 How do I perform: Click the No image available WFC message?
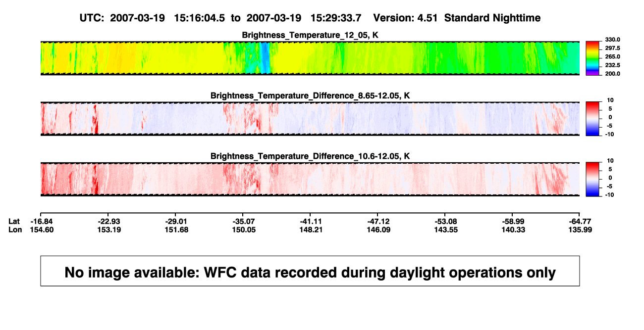click(310, 272)
